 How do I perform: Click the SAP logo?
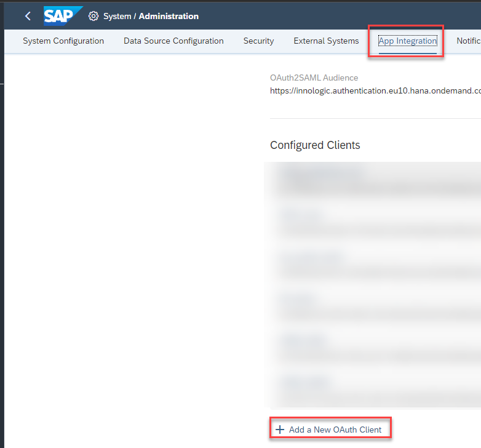pyautogui.click(x=62, y=16)
